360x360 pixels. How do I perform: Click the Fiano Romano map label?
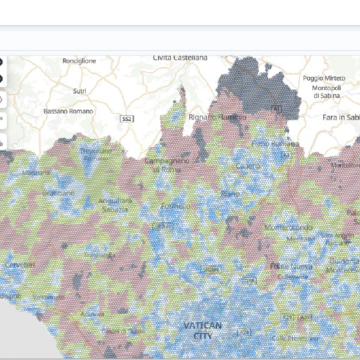[275, 144]
